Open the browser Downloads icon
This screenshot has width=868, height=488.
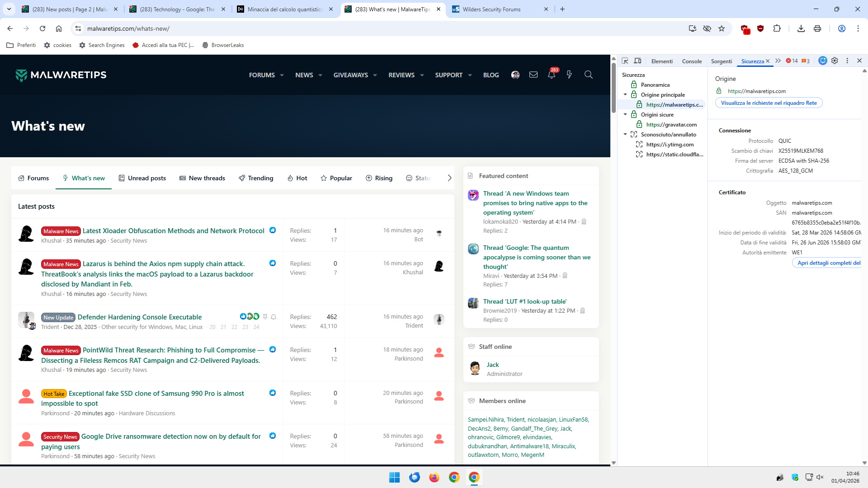coord(801,28)
